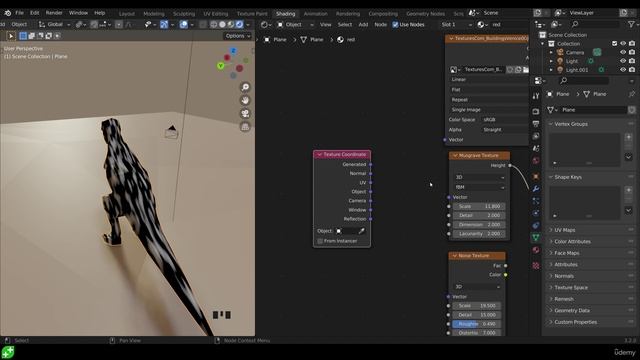Hide the Camera object with eye icon
The height and width of the screenshot is (360, 640).
tap(623, 52)
